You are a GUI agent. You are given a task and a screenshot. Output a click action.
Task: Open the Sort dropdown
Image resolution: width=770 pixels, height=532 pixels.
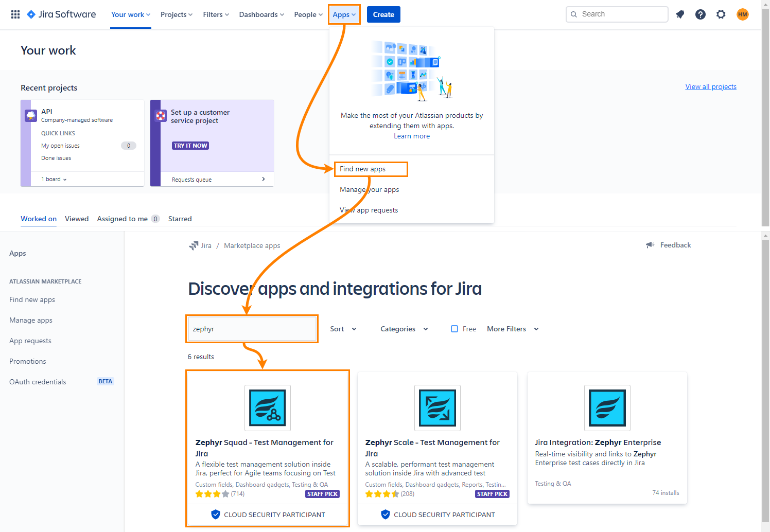(343, 328)
